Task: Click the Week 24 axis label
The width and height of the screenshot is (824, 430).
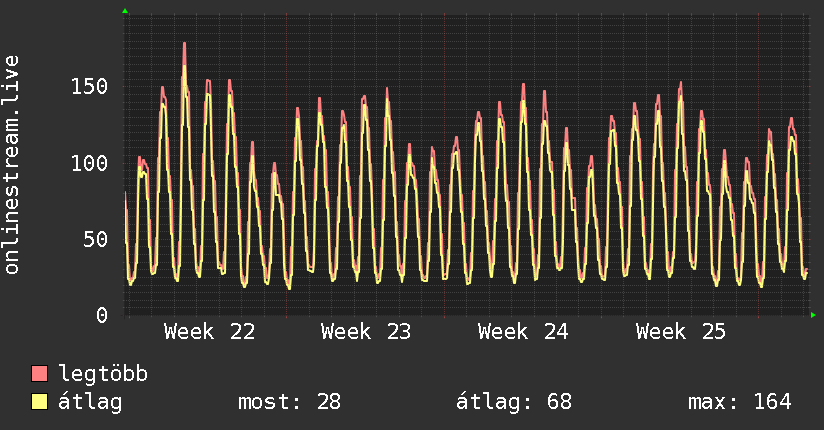Action: [523, 332]
